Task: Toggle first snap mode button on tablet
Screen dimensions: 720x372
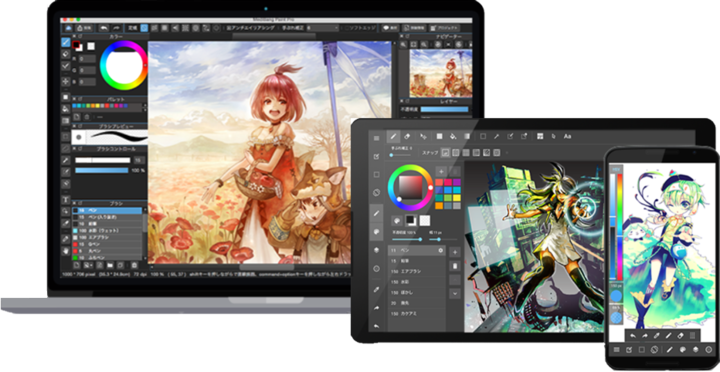Action: tap(445, 152)
